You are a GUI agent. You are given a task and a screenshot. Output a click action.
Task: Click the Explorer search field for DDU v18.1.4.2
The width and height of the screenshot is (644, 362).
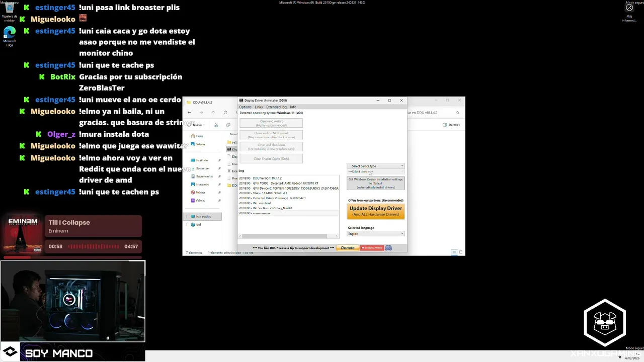coord(433,113)
